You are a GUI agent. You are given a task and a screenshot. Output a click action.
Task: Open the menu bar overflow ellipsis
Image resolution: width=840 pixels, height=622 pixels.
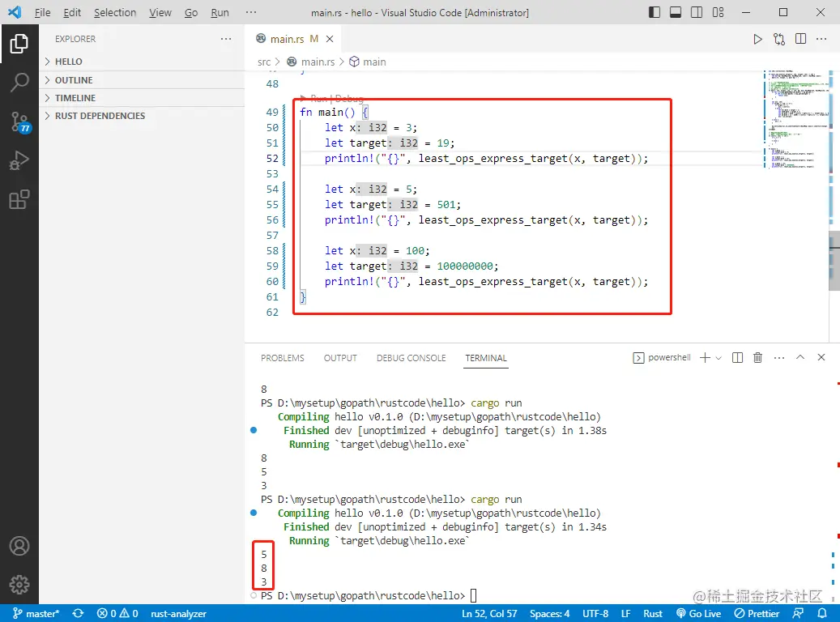pos(251,12)
